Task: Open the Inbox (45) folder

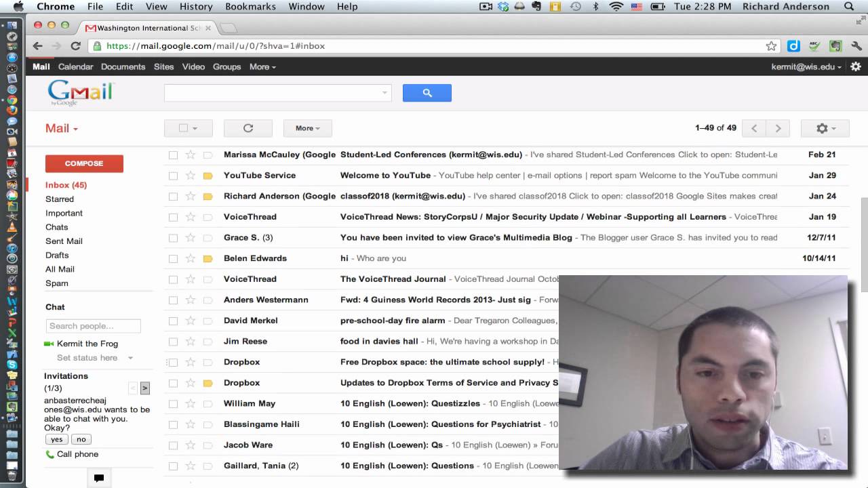Action: 66,185
